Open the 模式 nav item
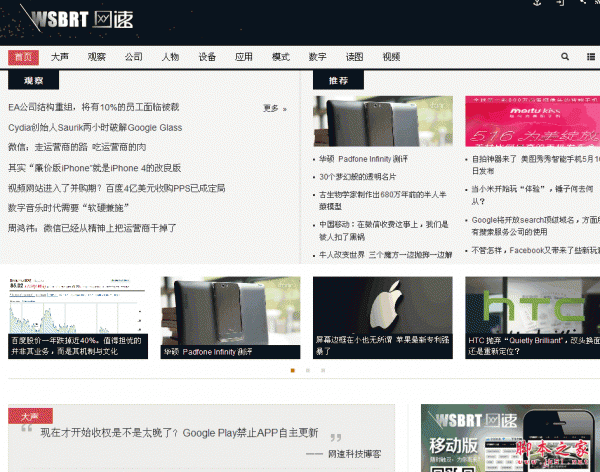The width and height of the screenshot is (600, 472). click(281, 57)
